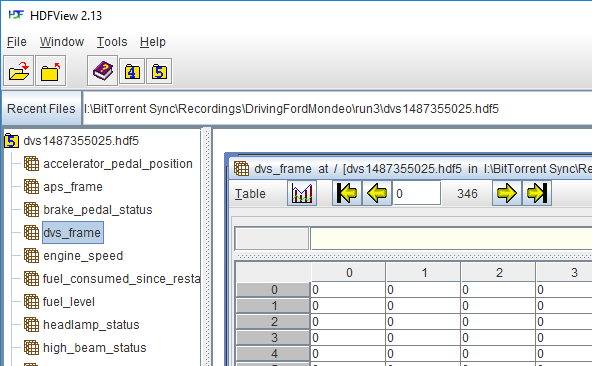Open the purple Help book icon
The height and width of the screenshot is (366, 592).
tap(103, 71)
